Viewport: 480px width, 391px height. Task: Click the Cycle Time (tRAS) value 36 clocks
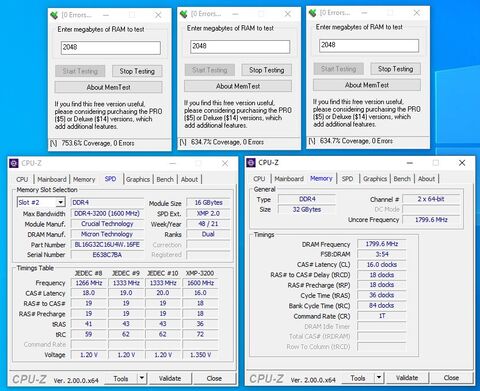pyautogui.click(x=382, y=295)
